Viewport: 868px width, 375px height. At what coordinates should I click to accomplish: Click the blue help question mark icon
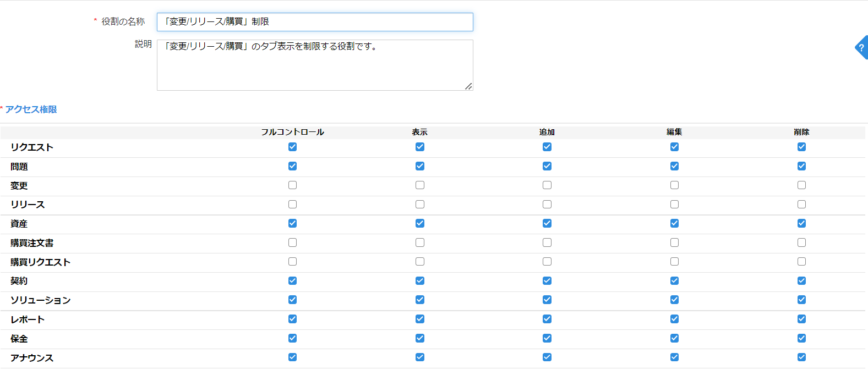[861, 48]
